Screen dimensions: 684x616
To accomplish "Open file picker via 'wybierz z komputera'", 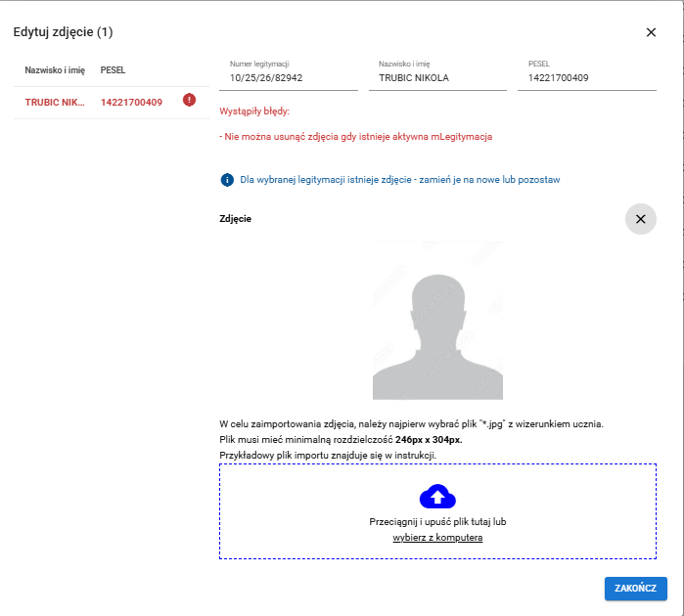I will pyautogui.click(x=437, y=538).
